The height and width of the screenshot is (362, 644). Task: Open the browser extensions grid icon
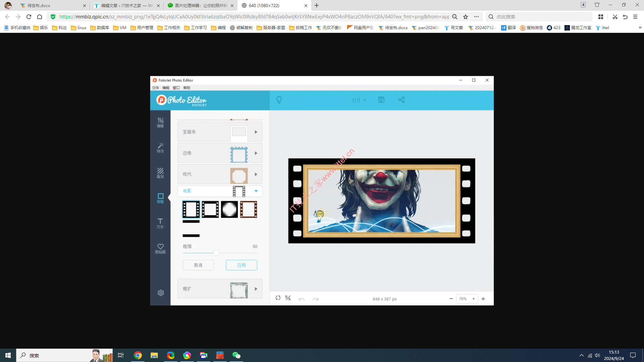pyautogui.click(x=601, y=17)
